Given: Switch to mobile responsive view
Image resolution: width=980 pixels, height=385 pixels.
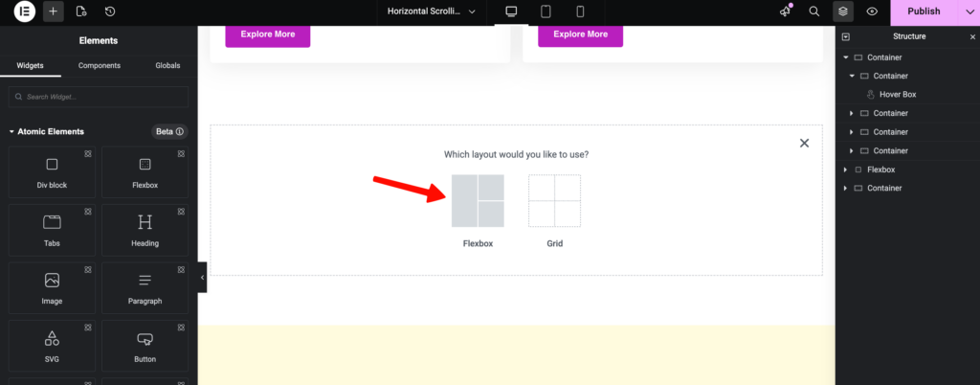Looking at the screenshot, I should (580, 11).
